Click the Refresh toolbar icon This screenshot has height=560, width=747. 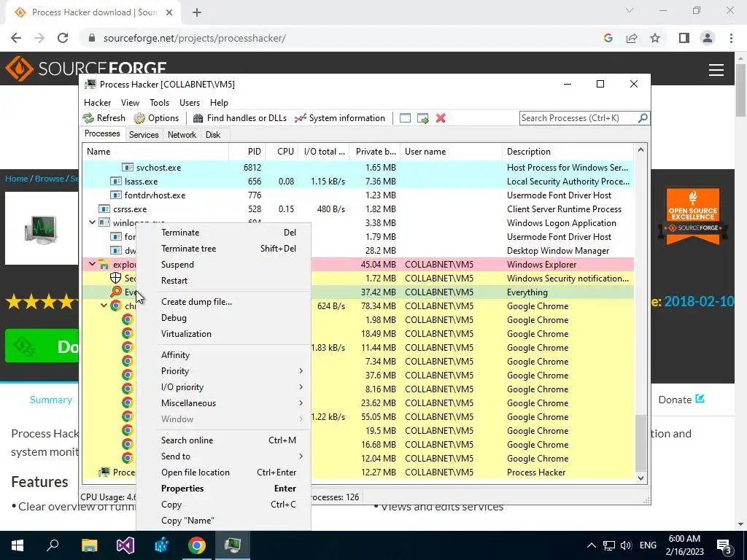88,118
